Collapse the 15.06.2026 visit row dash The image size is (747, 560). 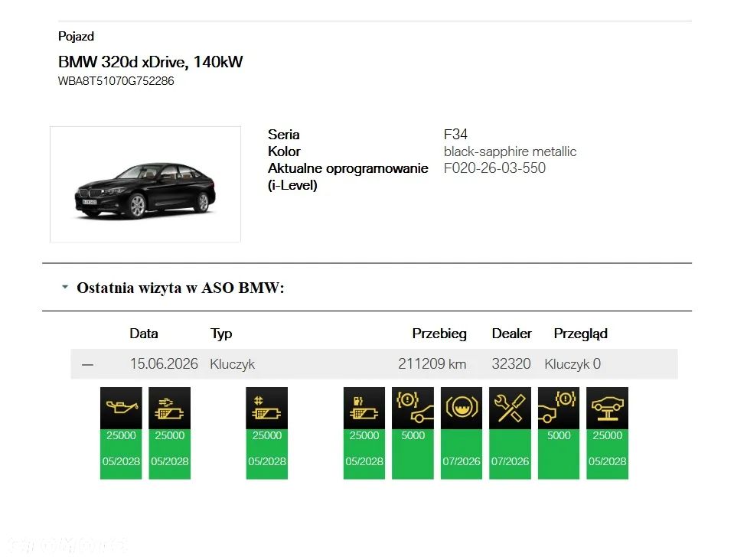coord(87,365)
